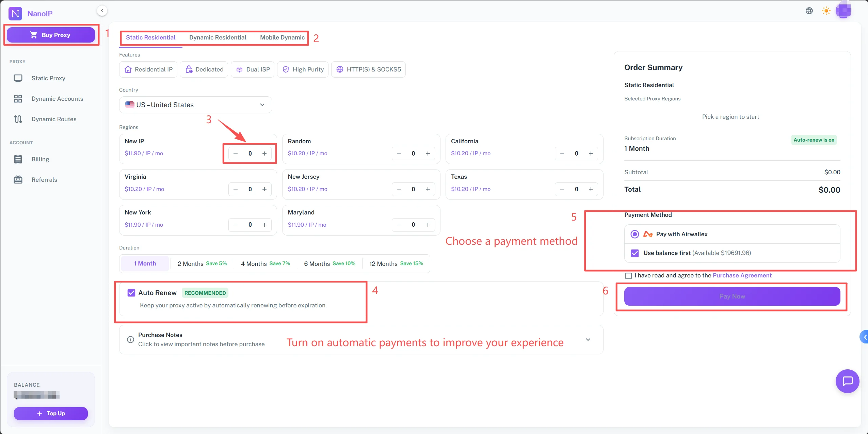Increase Maryland quantity with plus
The image size is (868, 434).
428,225
